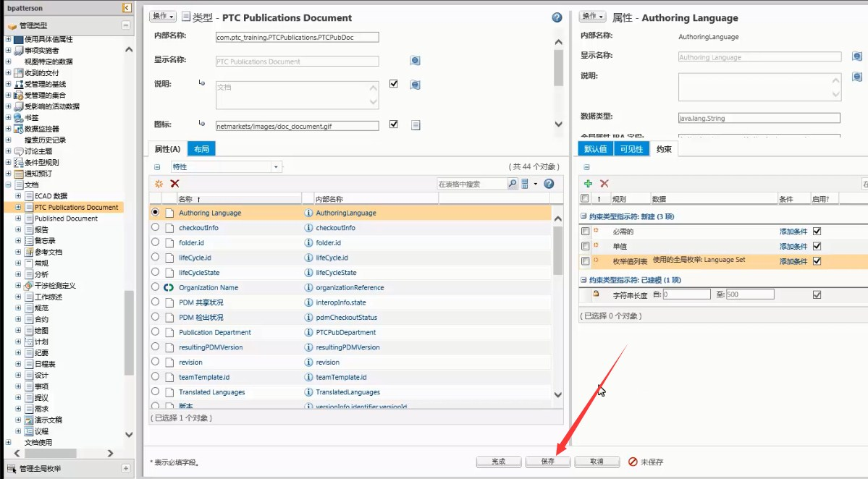
Task: Open icon file browser next to icon path
Action: click(416, 126)
